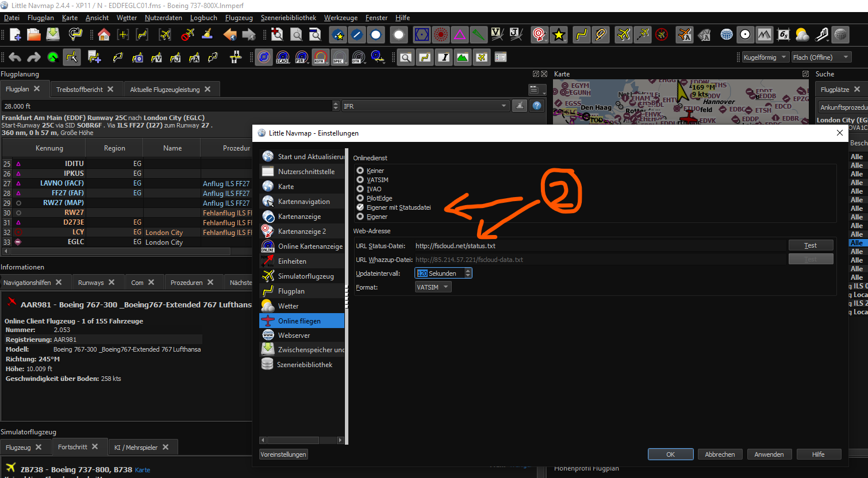Select the IVAO radio button
This screenshot has width=868, height=478.
(x=360, y=189)
